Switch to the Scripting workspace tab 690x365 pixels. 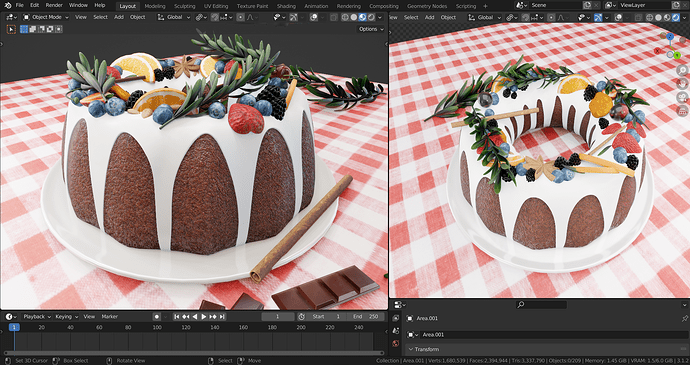[466, 6]
